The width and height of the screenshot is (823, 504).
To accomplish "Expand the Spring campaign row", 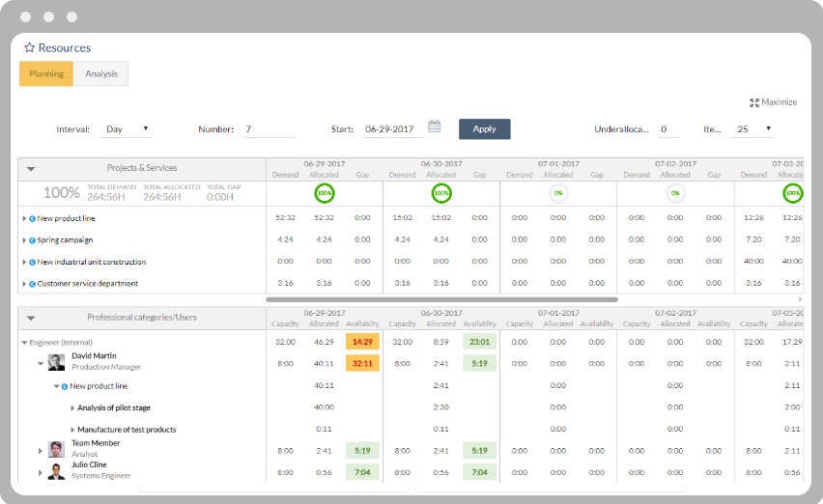I will (24, 240).
